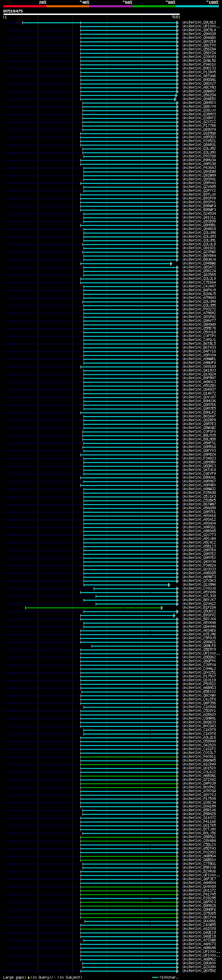Click label UniRef100_Q39093
Screen dimensions: 222x980
199,57
